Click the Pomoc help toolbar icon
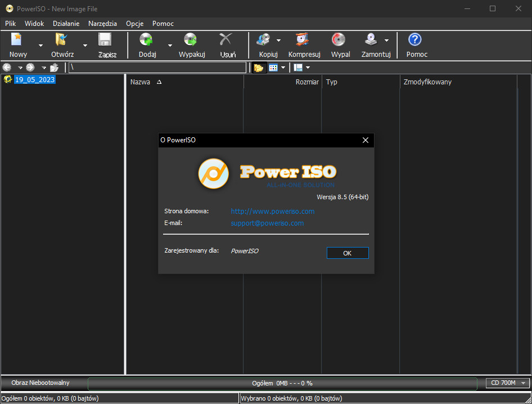Image resolution: width=532 pixels, height=404 pixels. coord(414,40)
